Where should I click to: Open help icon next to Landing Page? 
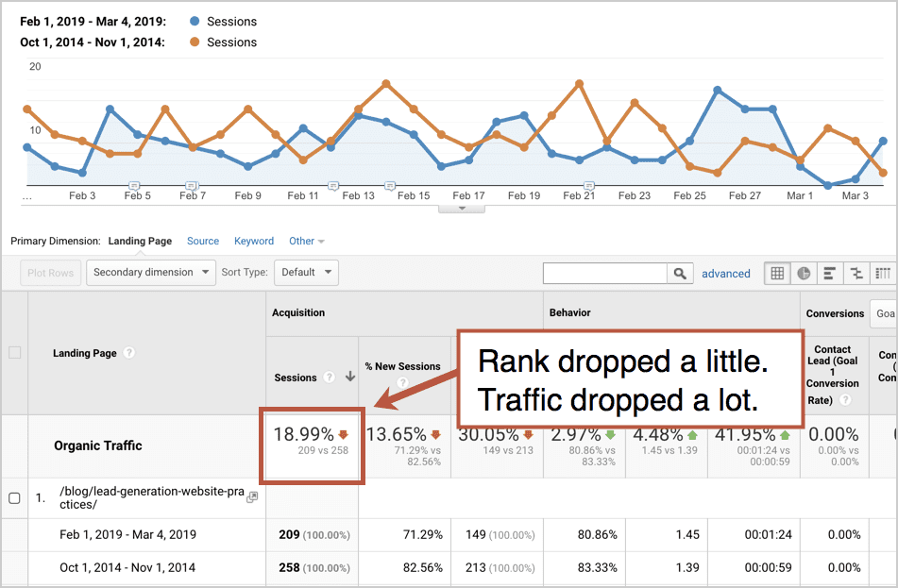pos(129,353)
